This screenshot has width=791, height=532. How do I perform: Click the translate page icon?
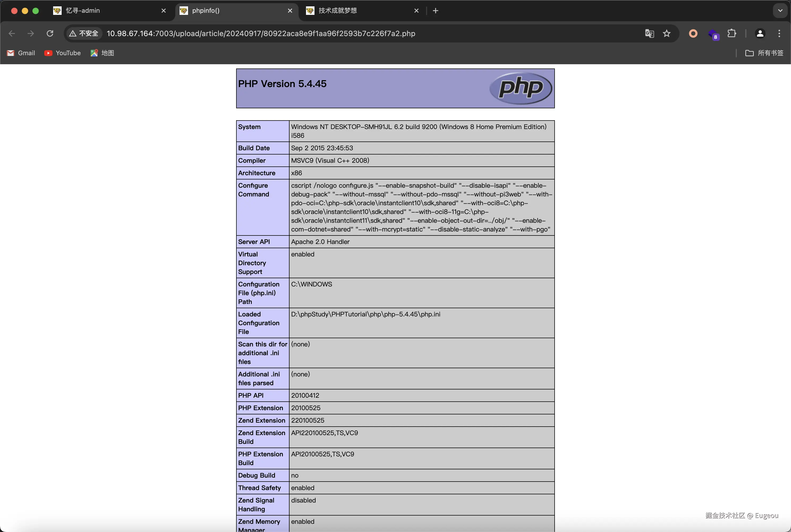click(649, 34)
